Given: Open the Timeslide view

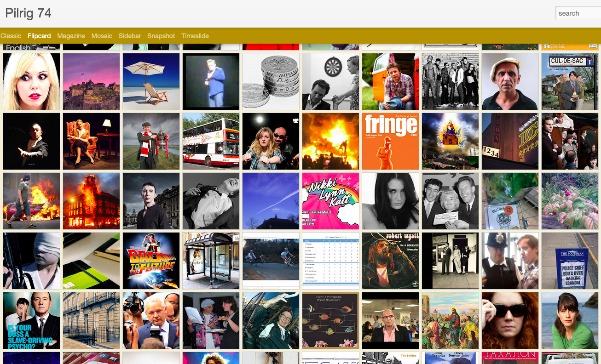Looking at the screenshot, I should click(x=195, y=36).
